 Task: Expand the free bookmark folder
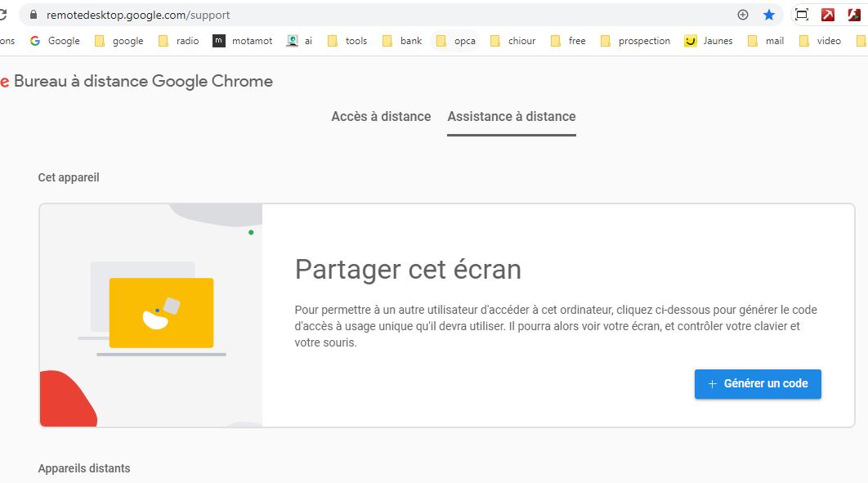pos(569,41)
